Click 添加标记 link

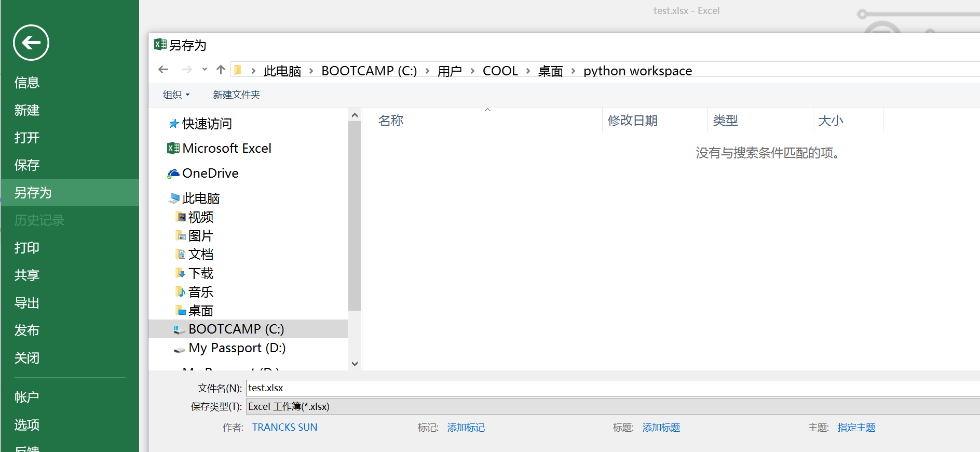coord(466,428)
